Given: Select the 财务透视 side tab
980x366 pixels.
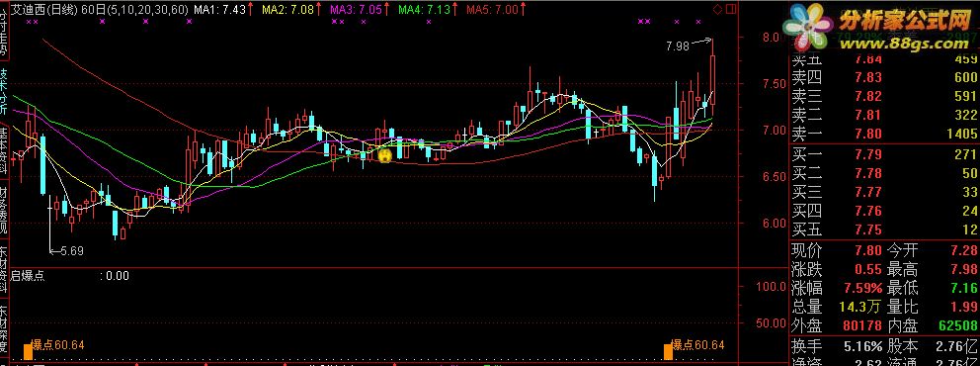Looking at the screenshot, I should pyautogui.click(x=4, y=209).
